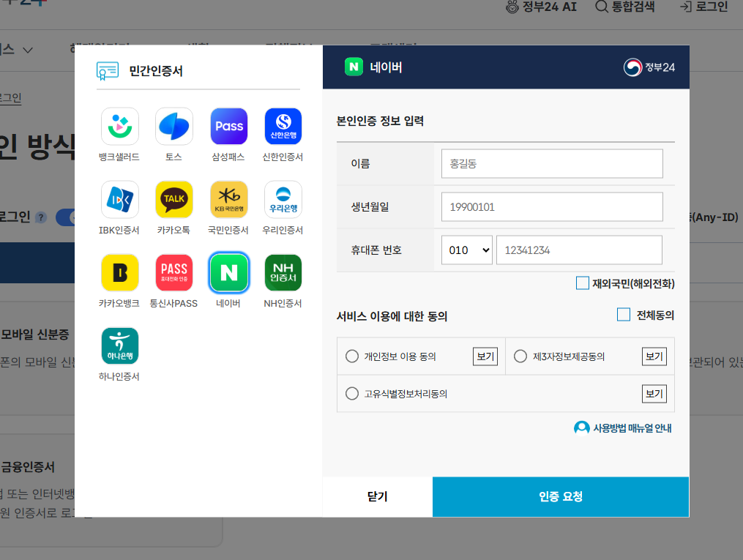Pick the Woori Bank certificate icon

(283, 199)
